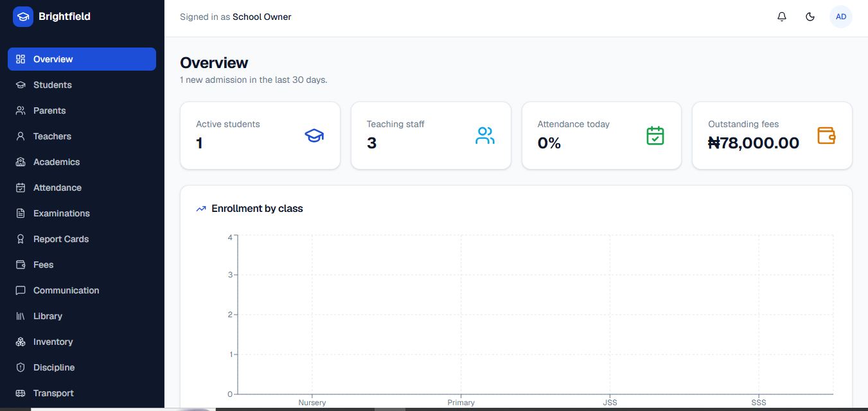The height and width of the screenshot is (411, 868).
Task: Click the School Owner role text
Action: (262, 17)
